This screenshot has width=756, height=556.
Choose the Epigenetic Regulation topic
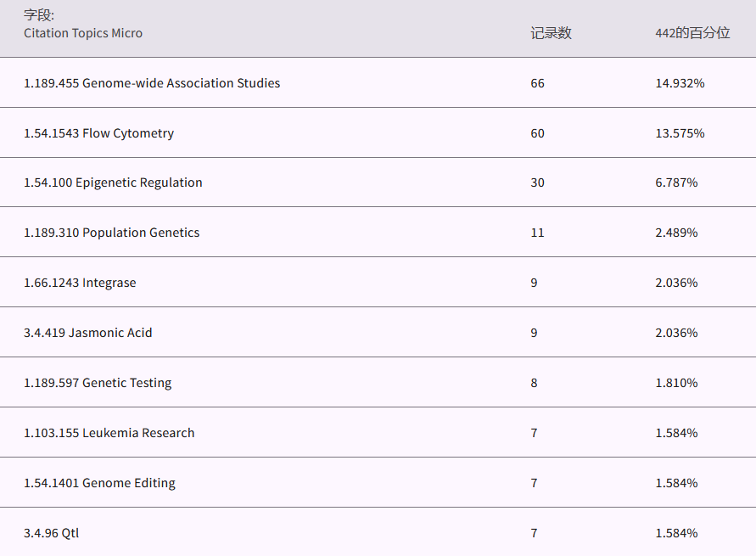click(x=113, y=183)
